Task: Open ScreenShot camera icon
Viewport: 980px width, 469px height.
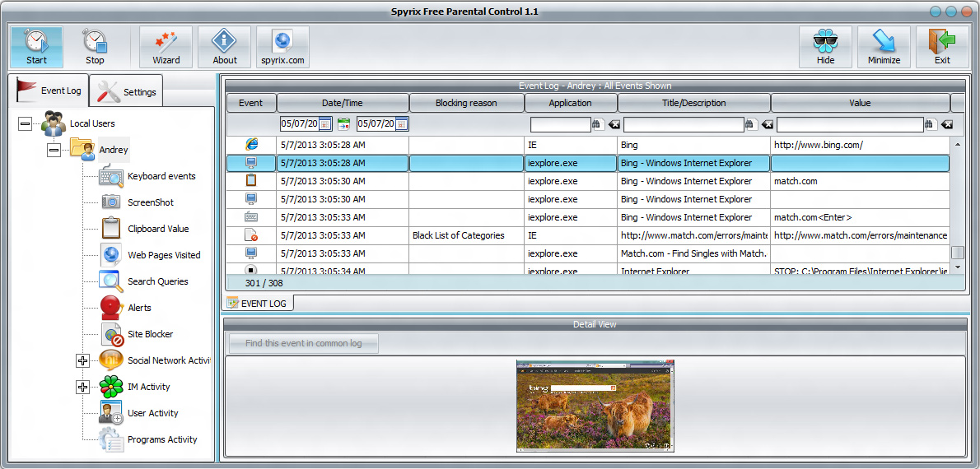Action: tap(111, 202)
